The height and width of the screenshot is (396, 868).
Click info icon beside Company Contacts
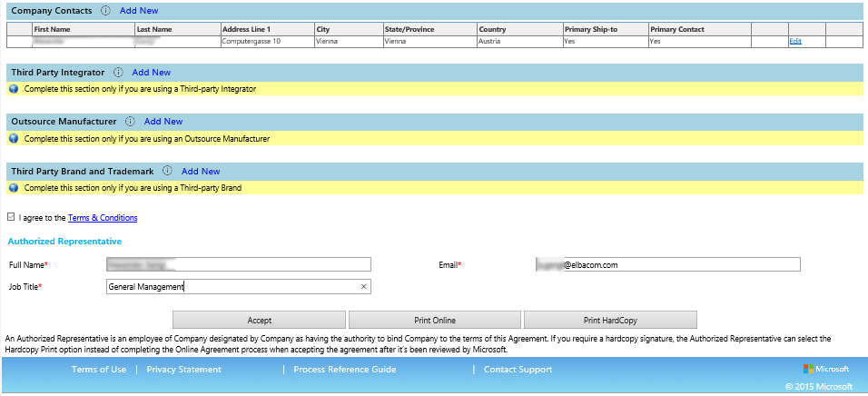coord(105,11)
